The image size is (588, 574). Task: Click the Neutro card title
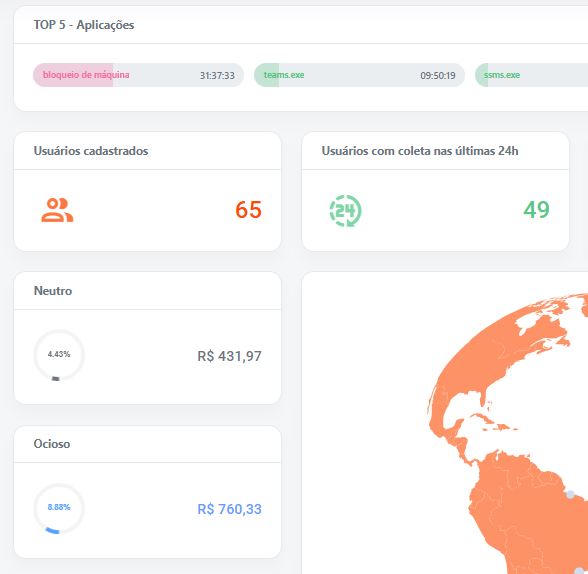53,291
